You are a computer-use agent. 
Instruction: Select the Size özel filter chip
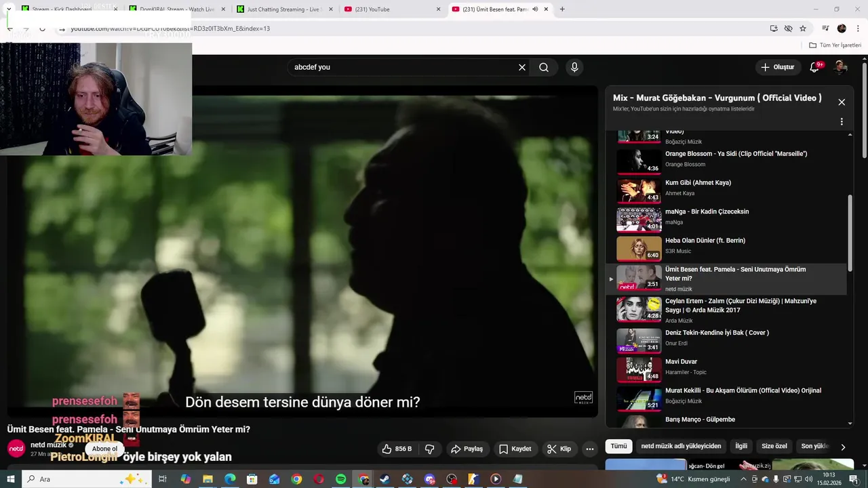click(x=774, y=446)
